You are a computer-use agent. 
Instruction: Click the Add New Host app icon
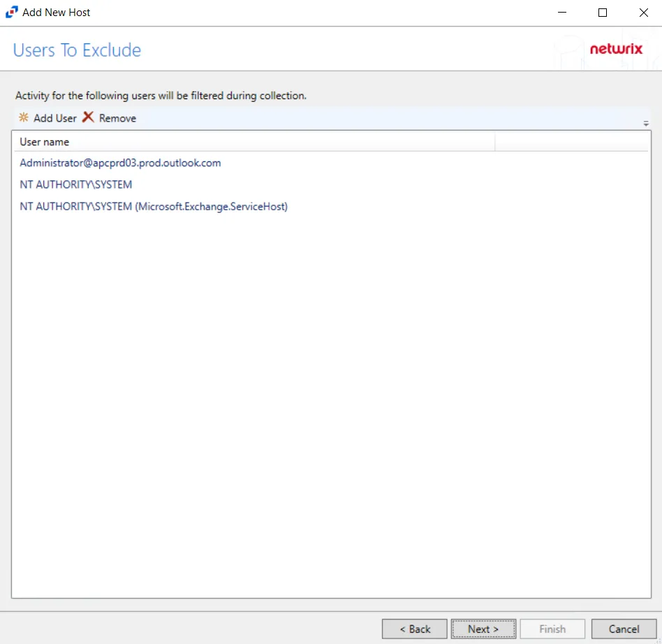(x=11, y=13)
